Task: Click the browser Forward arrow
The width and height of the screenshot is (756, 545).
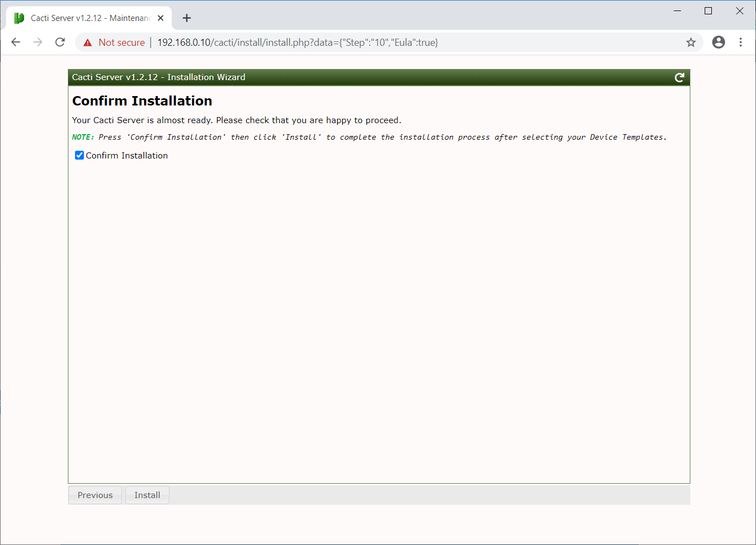Action: point(38,43)
